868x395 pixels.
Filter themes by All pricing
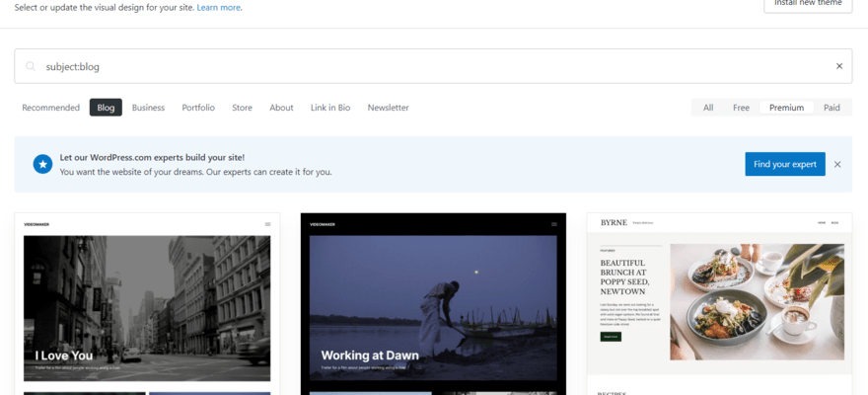coord(708,108)
